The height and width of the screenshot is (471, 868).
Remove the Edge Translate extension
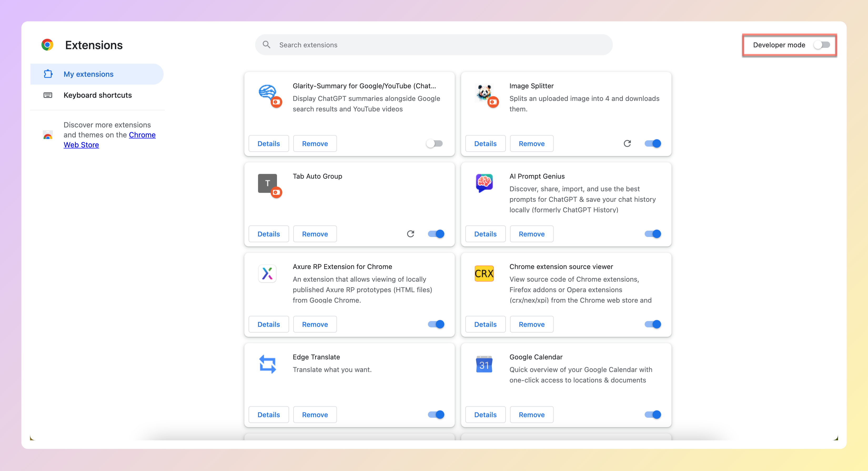coord(315,414)
